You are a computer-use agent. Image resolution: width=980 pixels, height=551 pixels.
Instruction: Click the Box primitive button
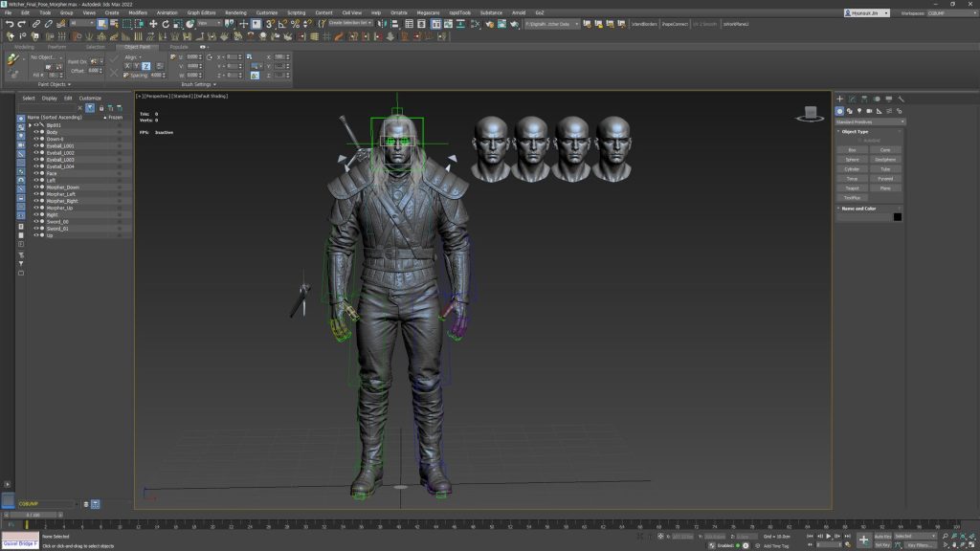coord(852,150)
